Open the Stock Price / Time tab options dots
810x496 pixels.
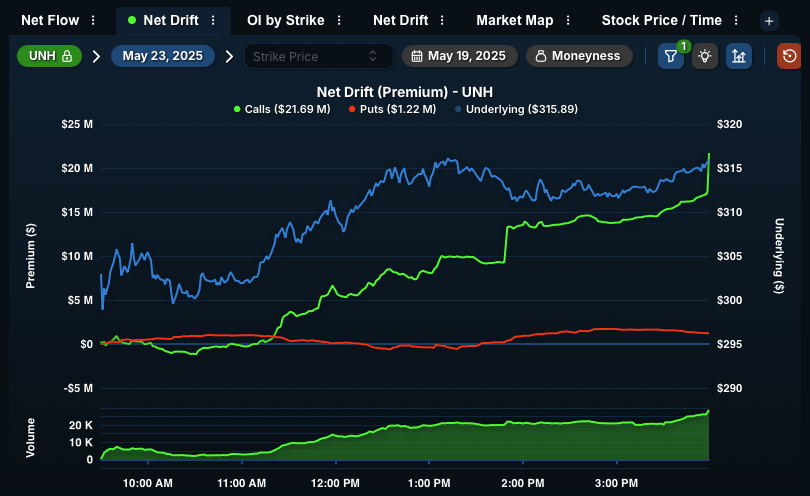[736, 20]
